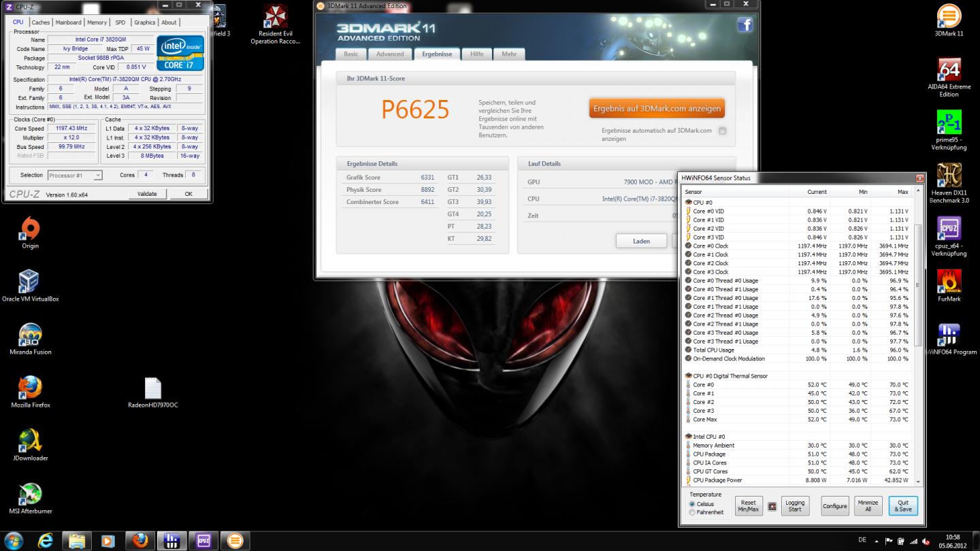Click the JDownloader desktop icon
This screenshot has width=980, height=551.
[x=30, y=445]
